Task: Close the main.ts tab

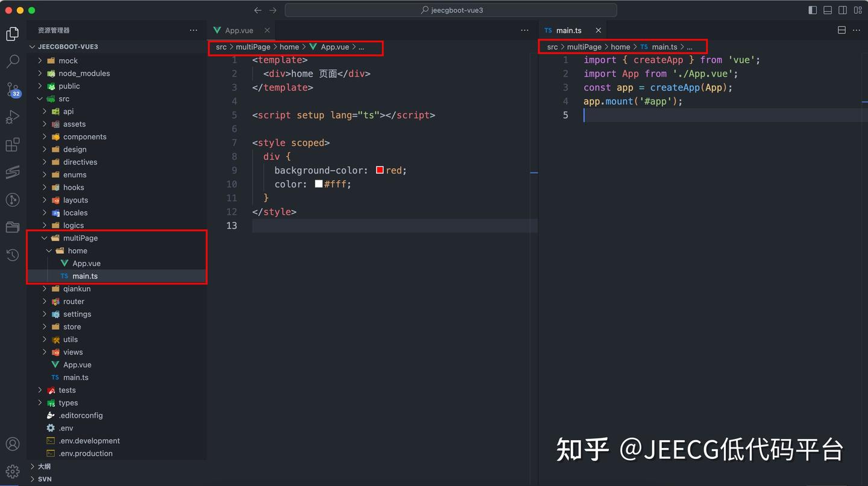Action: (598, 30)
